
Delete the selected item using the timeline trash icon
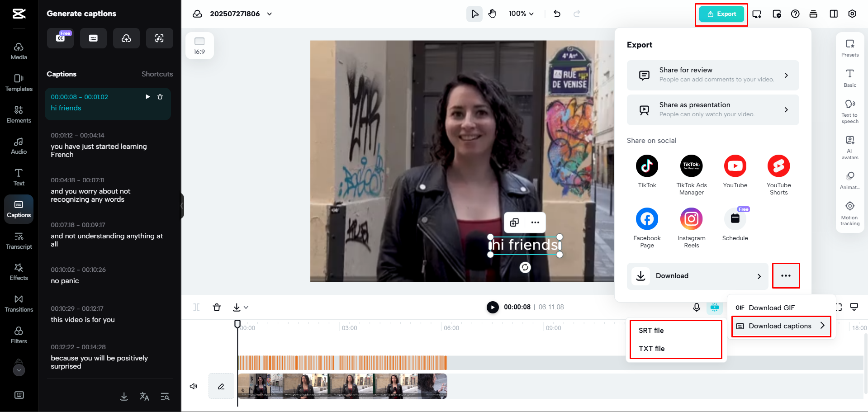point(217,308)
